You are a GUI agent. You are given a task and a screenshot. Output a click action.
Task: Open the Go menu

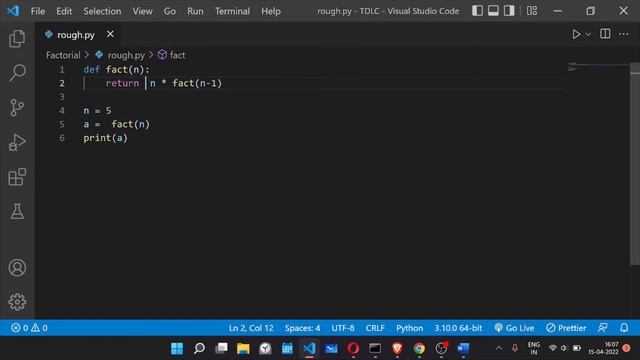(x=170, y=11)
